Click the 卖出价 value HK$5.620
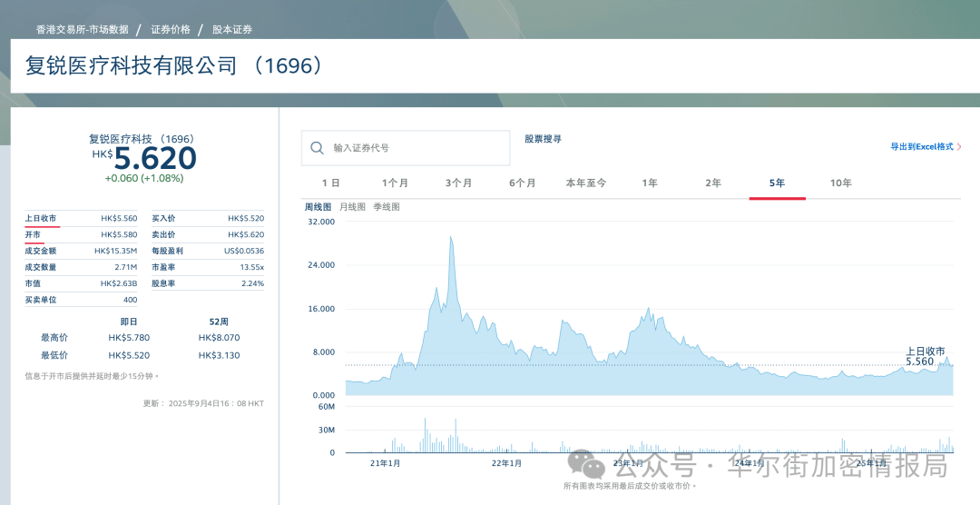Screen dimensions: 980x505 click(x=246, y=234)
